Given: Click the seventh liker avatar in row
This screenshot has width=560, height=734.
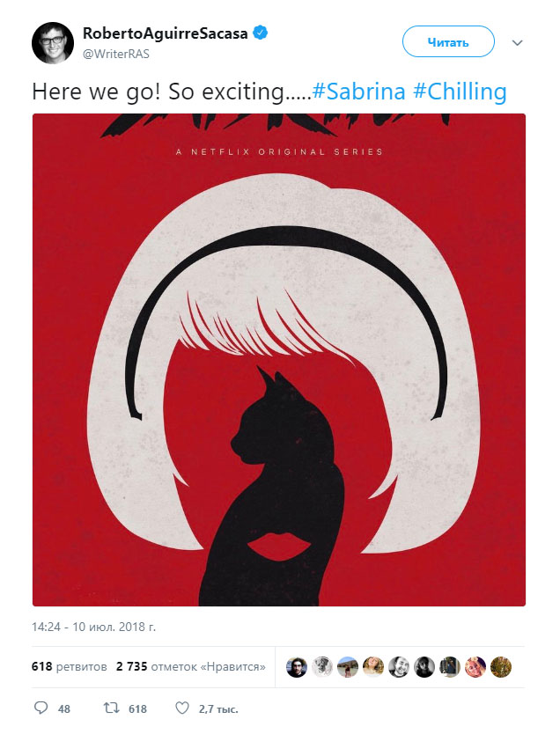Looking at the screenshot, I should pyautogui.click(x=450, y=667).
